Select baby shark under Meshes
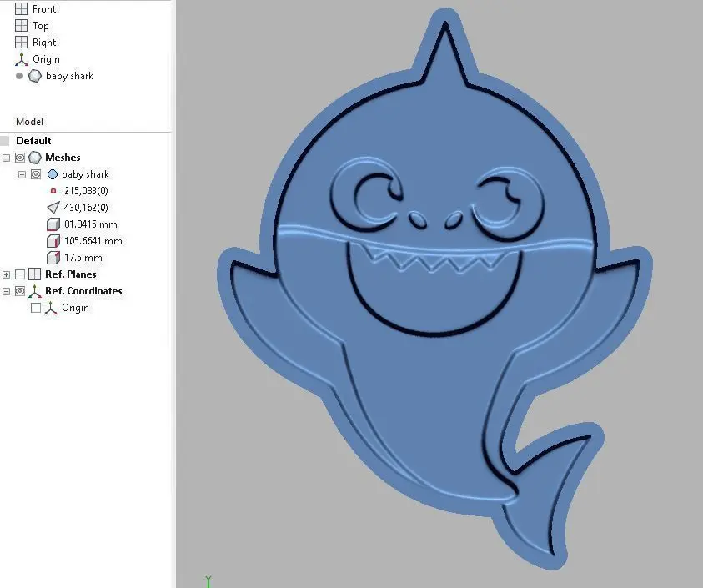 coord(85,174)
